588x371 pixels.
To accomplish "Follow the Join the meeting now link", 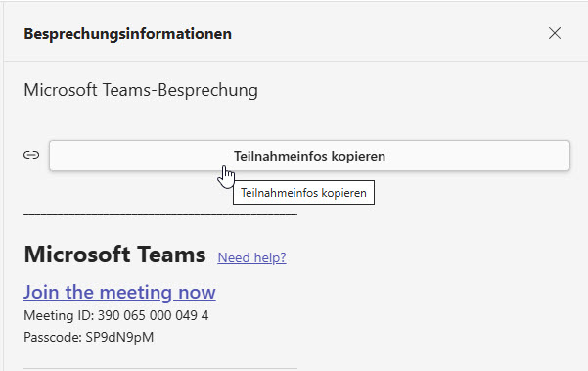I will tap(119, 292).
